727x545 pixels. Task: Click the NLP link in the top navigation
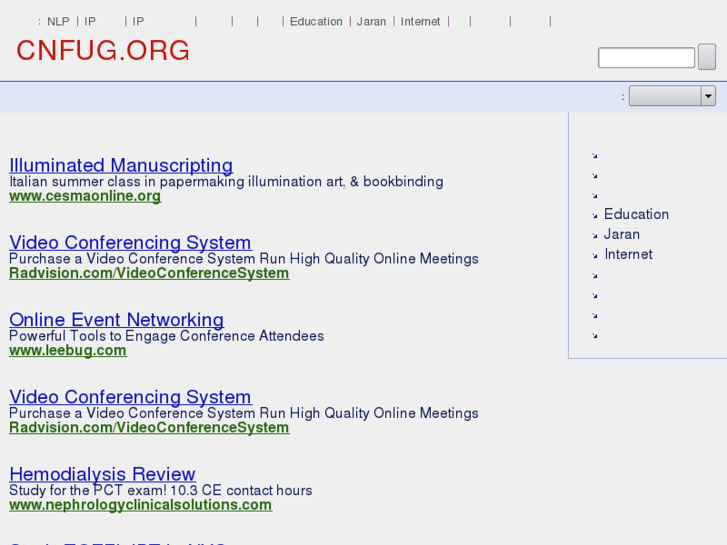(58, 21)
